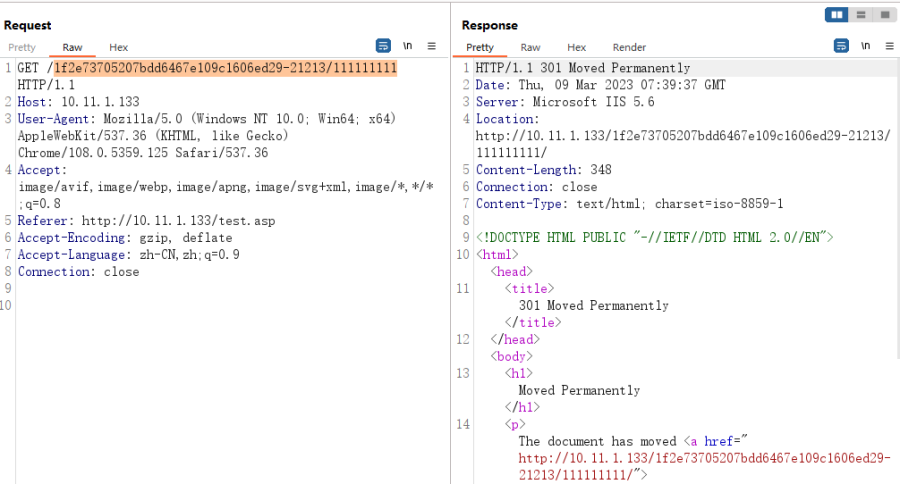This screenshot has width=900, height=484.
Task: Click the Accept-Encoding header line
Action: [125, 238]
